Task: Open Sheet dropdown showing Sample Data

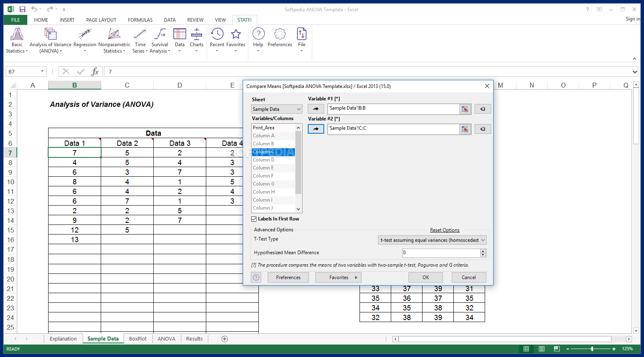Action: click(277, 109)
